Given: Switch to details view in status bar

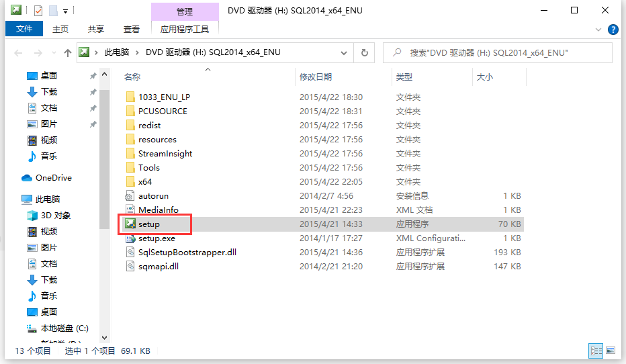Looking at the screenshot, I should pos(596,351).
